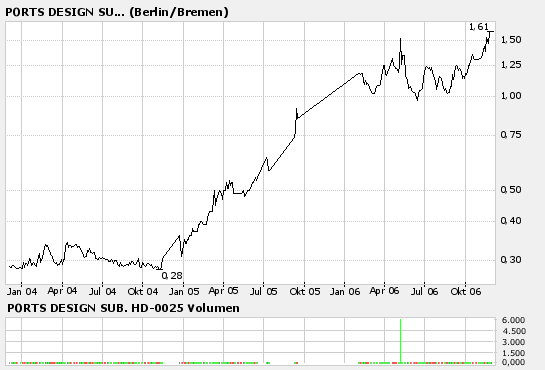The image size is (545, 370).
Task: Click the 0,50 price axis label
Action: coord(511,190)
